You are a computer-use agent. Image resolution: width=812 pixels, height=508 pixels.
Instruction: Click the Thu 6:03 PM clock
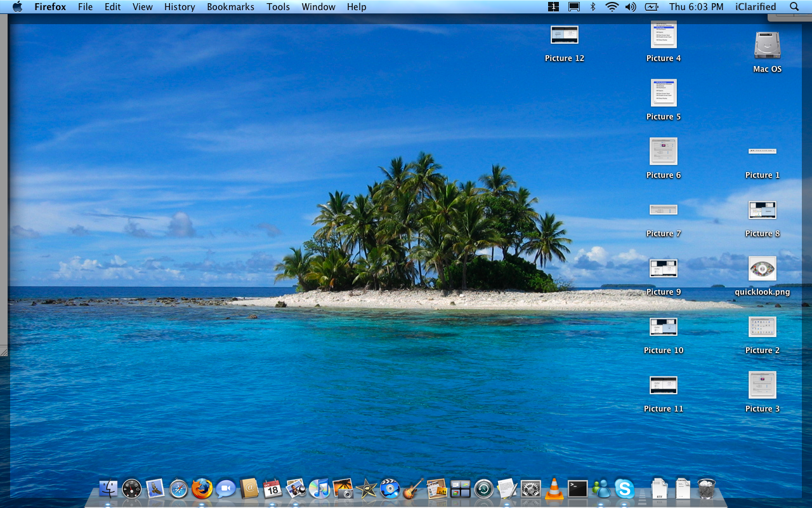[x=696, y=7]
